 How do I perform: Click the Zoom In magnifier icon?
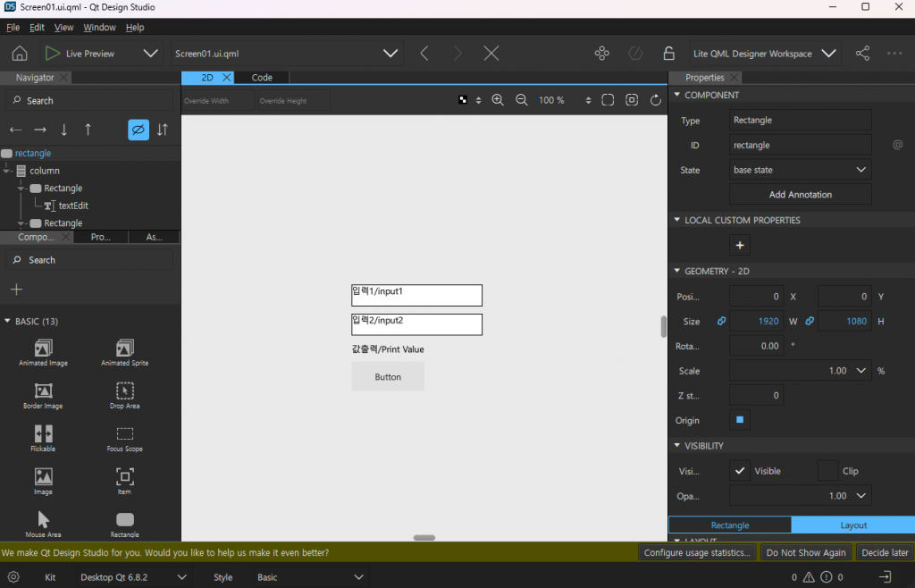(x=498, y=100)
